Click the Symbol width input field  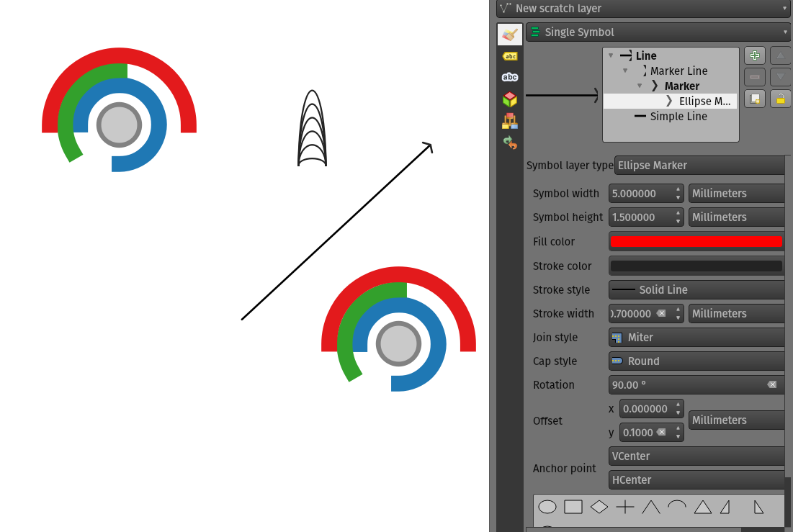pyautogui.click(x=641, y=194)
